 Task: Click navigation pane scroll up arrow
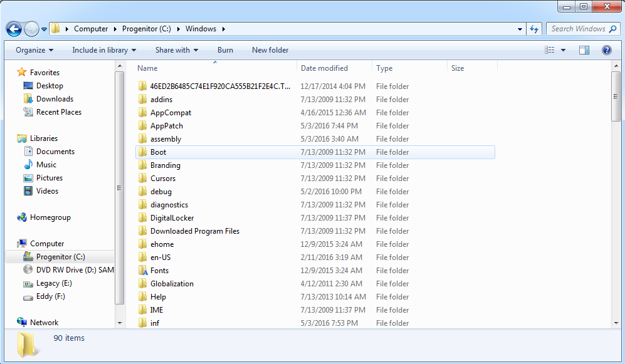click(120, 66)
